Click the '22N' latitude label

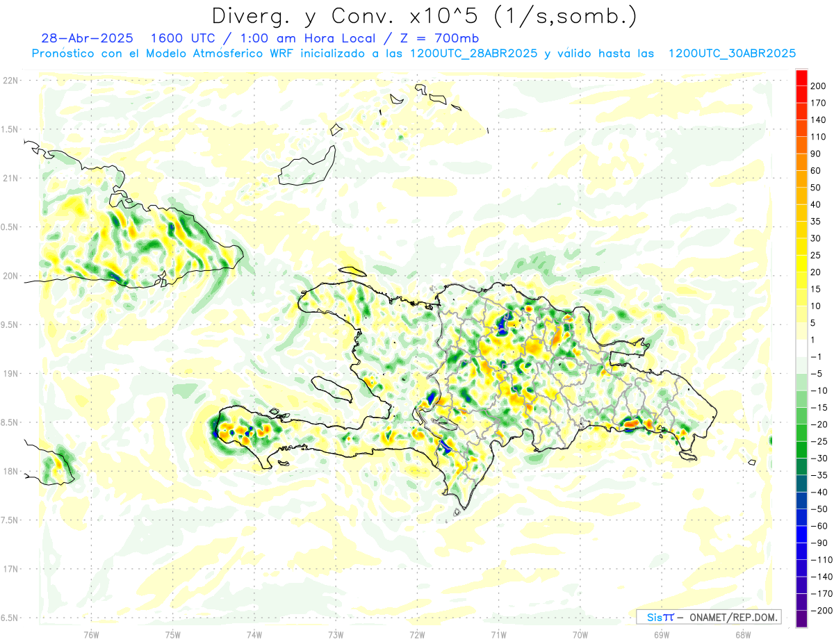(x=10, y=81)
